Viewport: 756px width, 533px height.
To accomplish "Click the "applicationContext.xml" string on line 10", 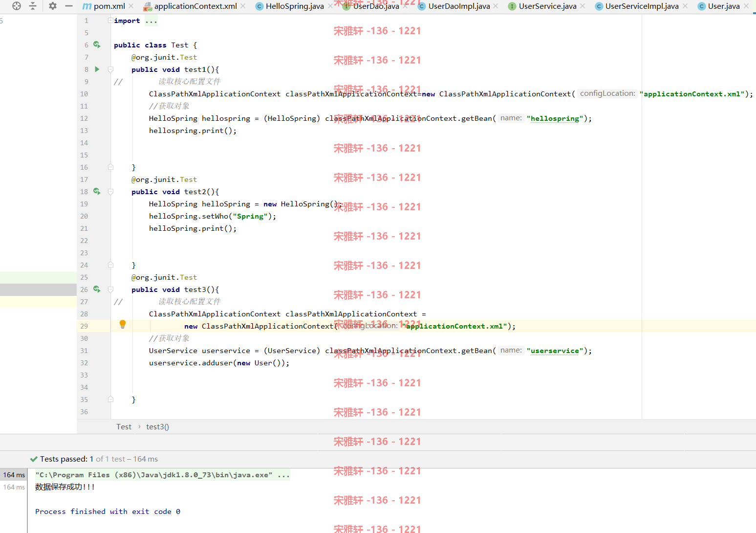I will pos(692,94).
